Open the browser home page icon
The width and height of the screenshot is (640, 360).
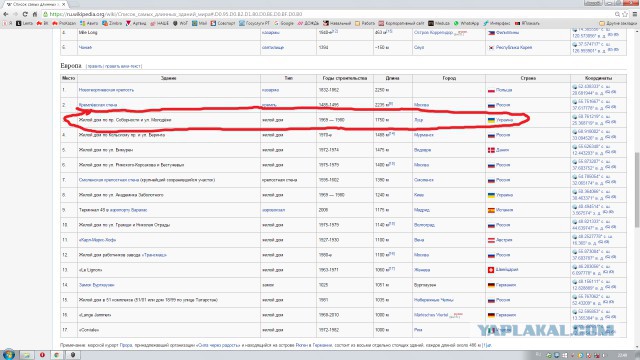click(x=35, y=14)
